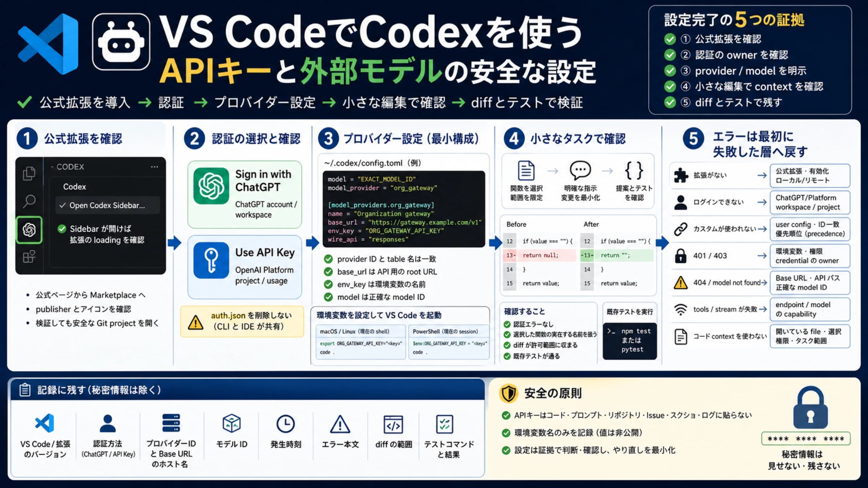Viewport: 868px width, 488px height.
Task: Click the warning triangle on the auth.json note
Action: (x=196, y=322)
